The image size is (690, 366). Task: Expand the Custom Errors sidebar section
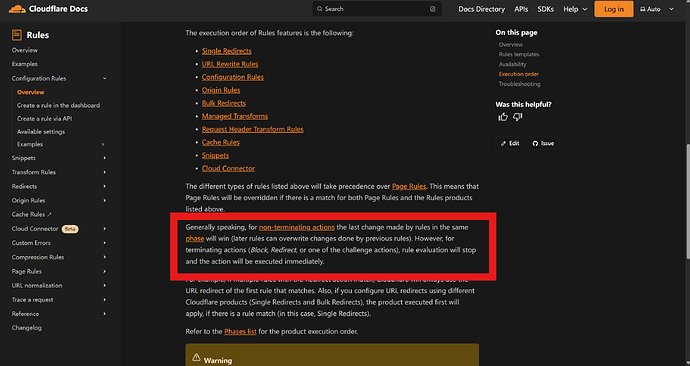pos(104,243)
